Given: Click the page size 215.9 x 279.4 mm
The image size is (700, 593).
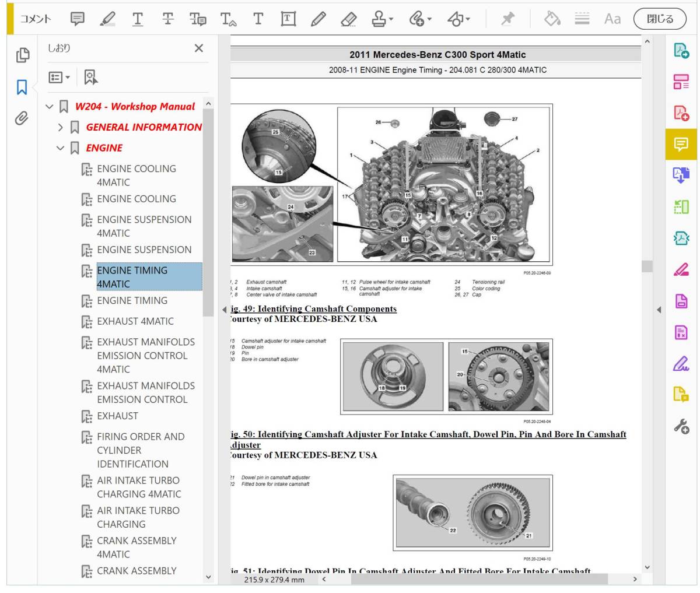Looking at the screenshot, I should click(274, 580).
